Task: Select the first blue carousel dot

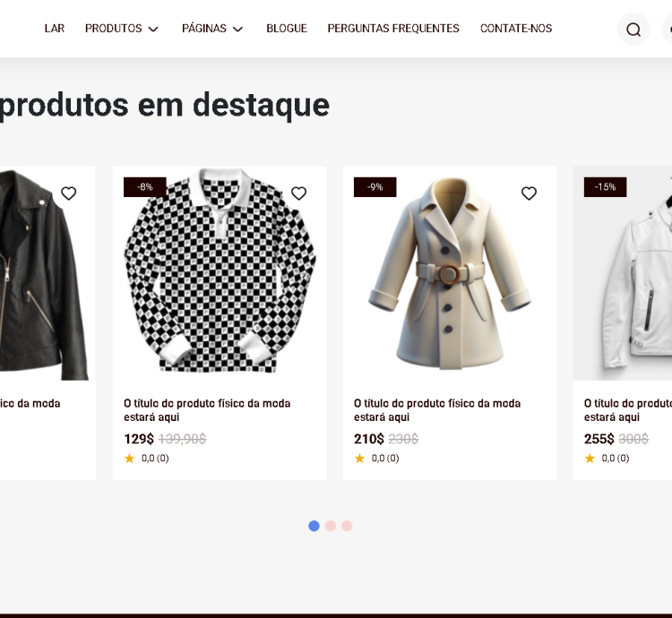Action: [314, 526]
